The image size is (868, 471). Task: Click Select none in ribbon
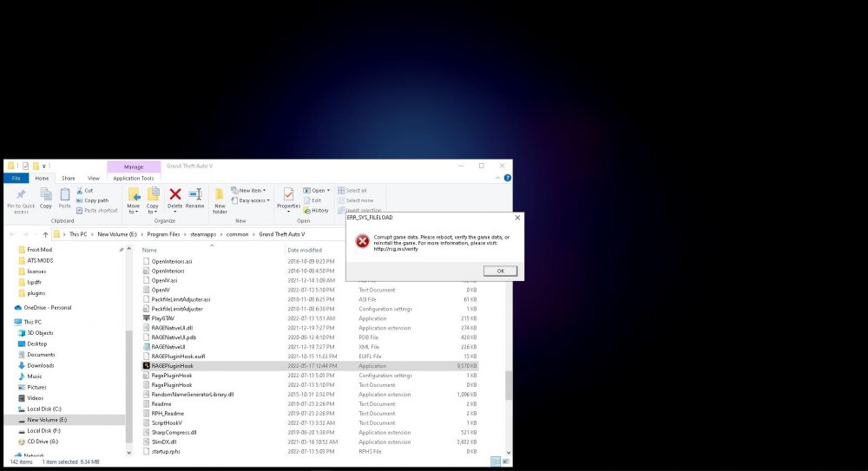(x=355, y=200)
